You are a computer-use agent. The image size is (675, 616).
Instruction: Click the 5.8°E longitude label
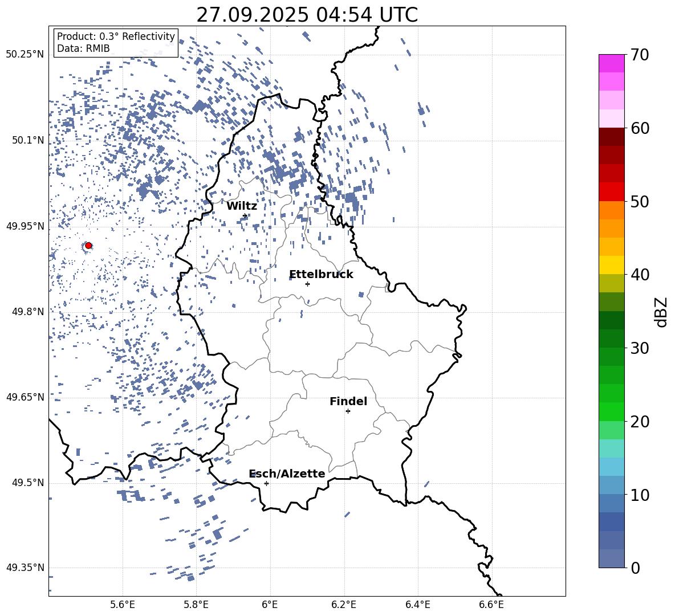click(x=196, y=605)
